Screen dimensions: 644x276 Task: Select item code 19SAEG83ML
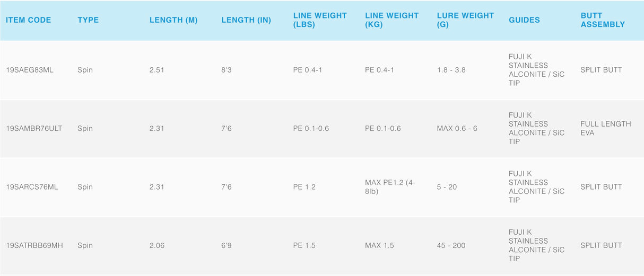tap(30, 70)
